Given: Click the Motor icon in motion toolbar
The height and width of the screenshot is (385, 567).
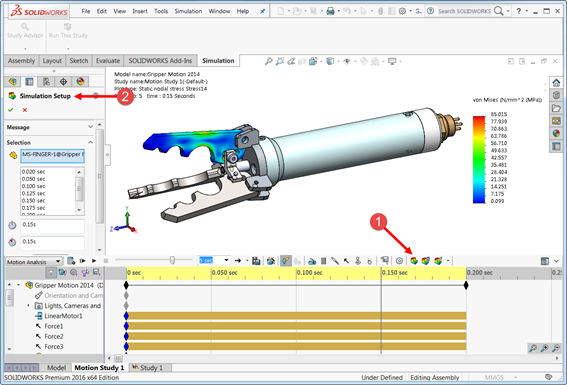Looking at the screenshot, I should [x=312, y=261].
